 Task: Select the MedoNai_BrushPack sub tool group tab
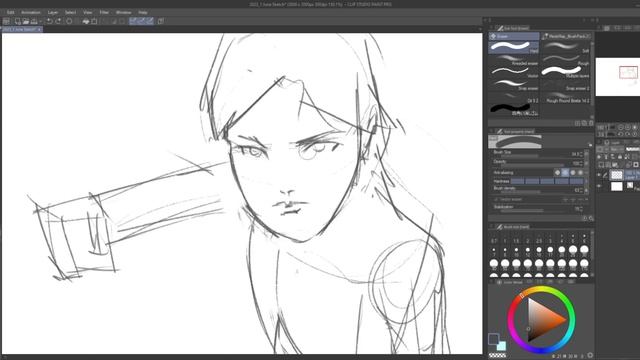point(566,36)
